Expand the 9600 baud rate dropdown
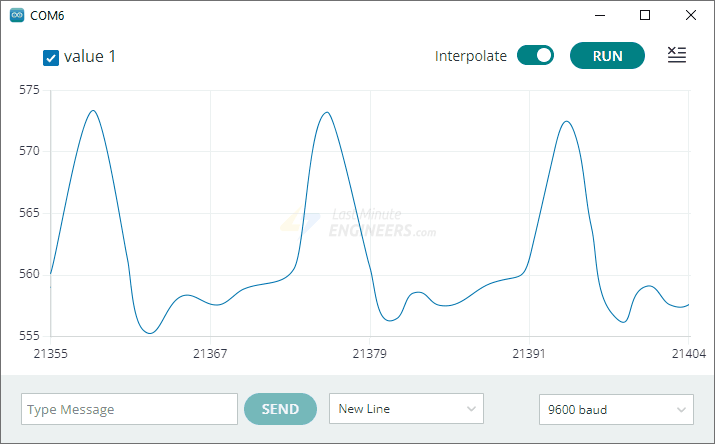This screenshot has height=444, width=715. pyautogui.click(x=615, y=409)
